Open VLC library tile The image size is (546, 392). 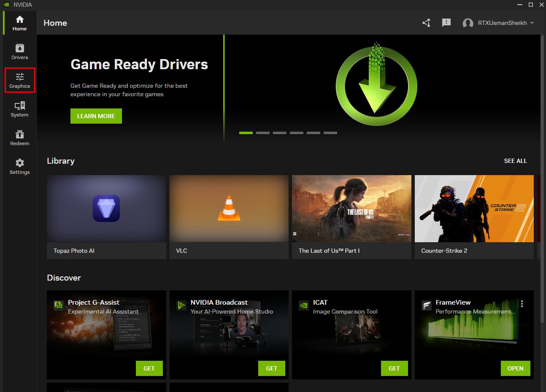229,217
